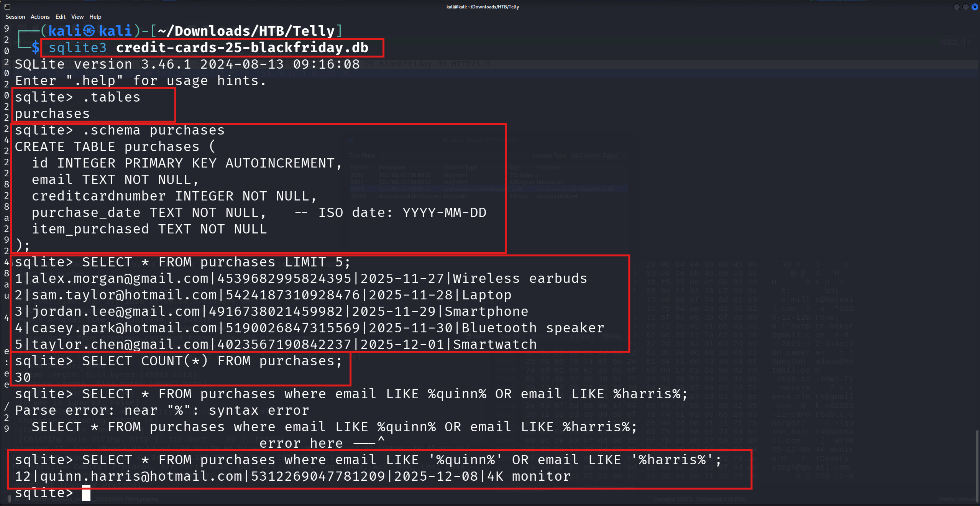Open the Edit menu
Screen dimensions: 980x506
pyautogui.click(x=60, y=17)
